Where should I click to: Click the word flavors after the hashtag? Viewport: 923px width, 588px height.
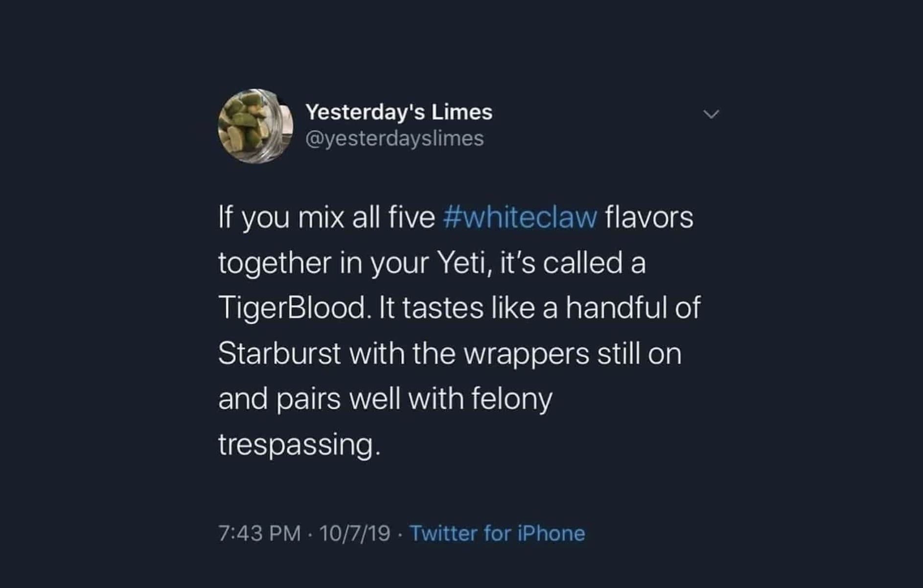click(649, 218)
